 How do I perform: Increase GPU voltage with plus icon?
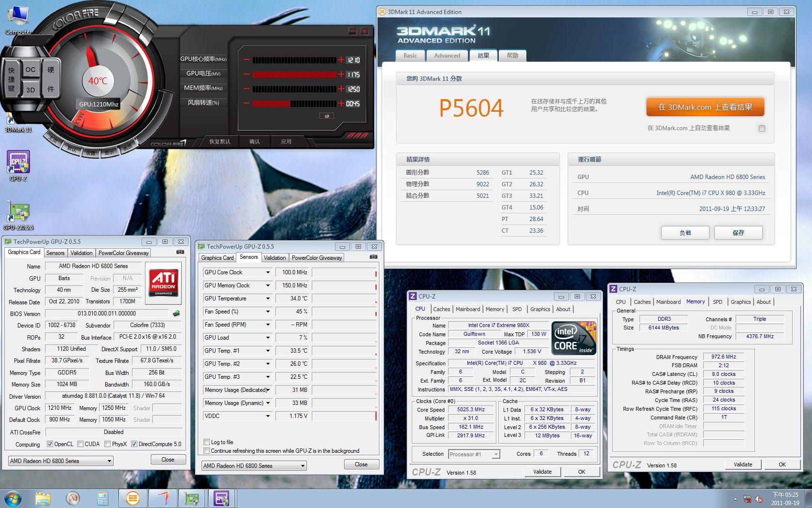click(x=341, y=75)
